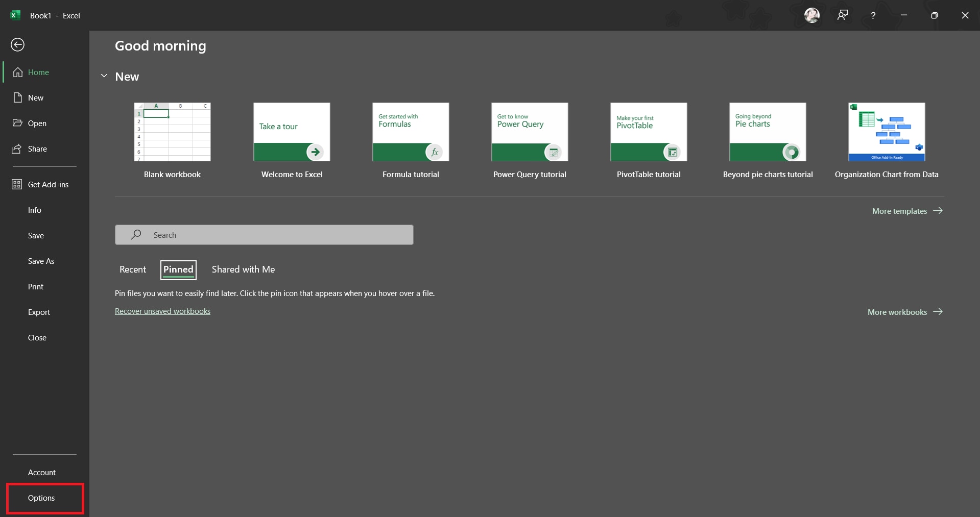This screenshot has height=517, width=980.
Task: Click the magnifier search icon
Action: coord(136,234)
